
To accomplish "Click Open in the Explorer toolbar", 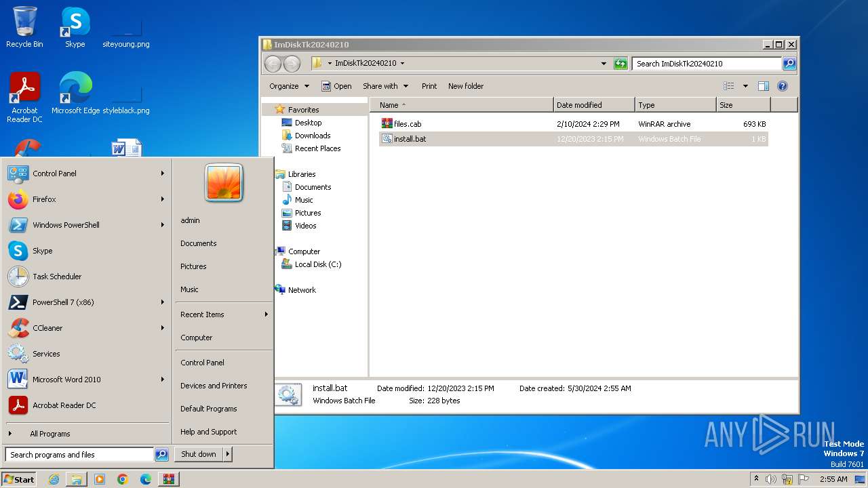I will [336, 86].
